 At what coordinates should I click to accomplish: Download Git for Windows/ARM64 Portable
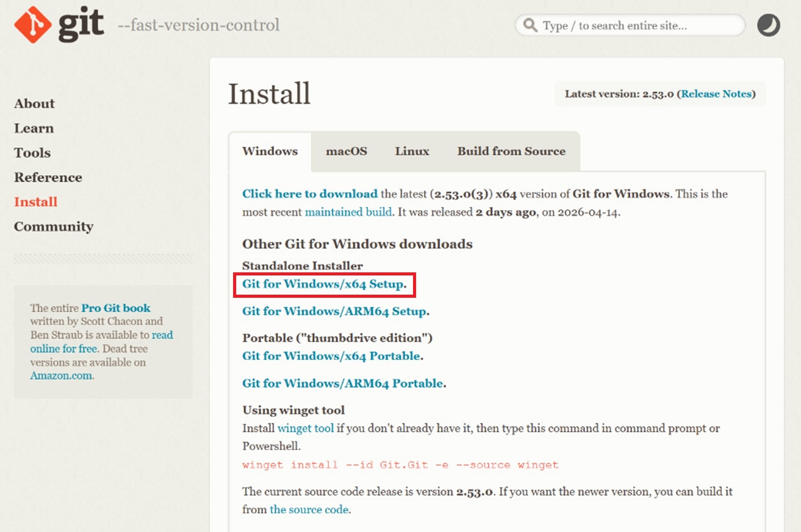tap(343, 383)
